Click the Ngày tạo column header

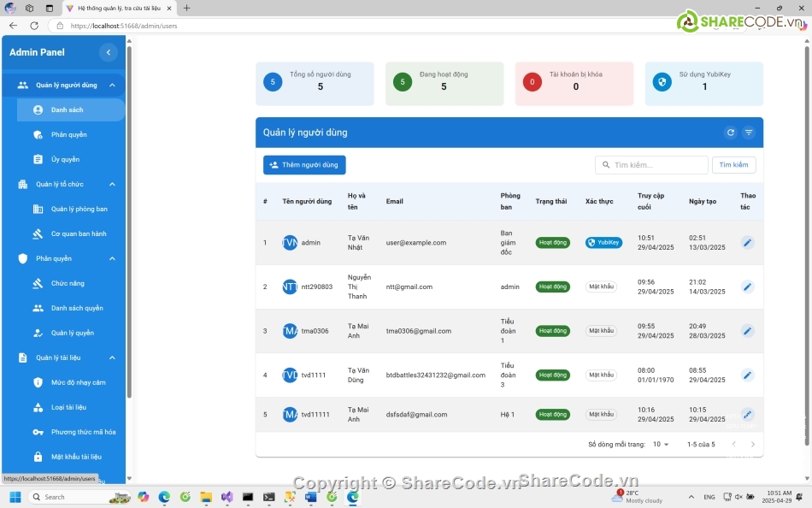coord(703,201)
